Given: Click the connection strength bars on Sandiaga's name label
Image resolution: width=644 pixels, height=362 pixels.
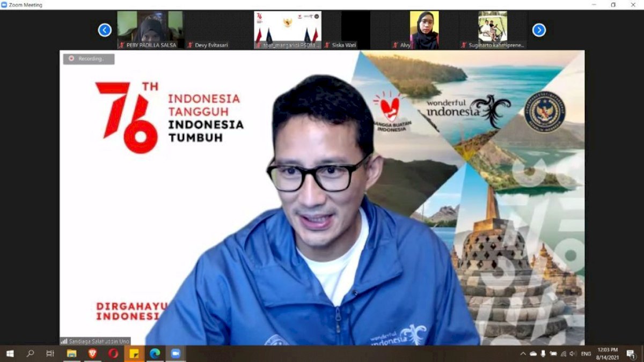Looking at the screenshot, I should coord(64,341).
